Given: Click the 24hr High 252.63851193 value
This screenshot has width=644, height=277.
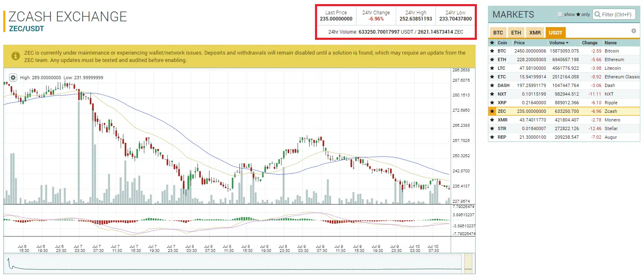Looking at the screenshot, I should pos(416,19).
